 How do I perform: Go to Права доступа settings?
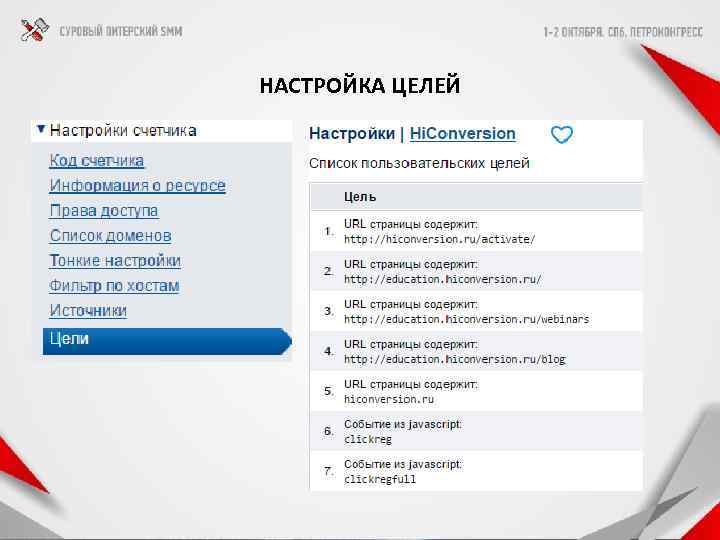click(104, 210)
